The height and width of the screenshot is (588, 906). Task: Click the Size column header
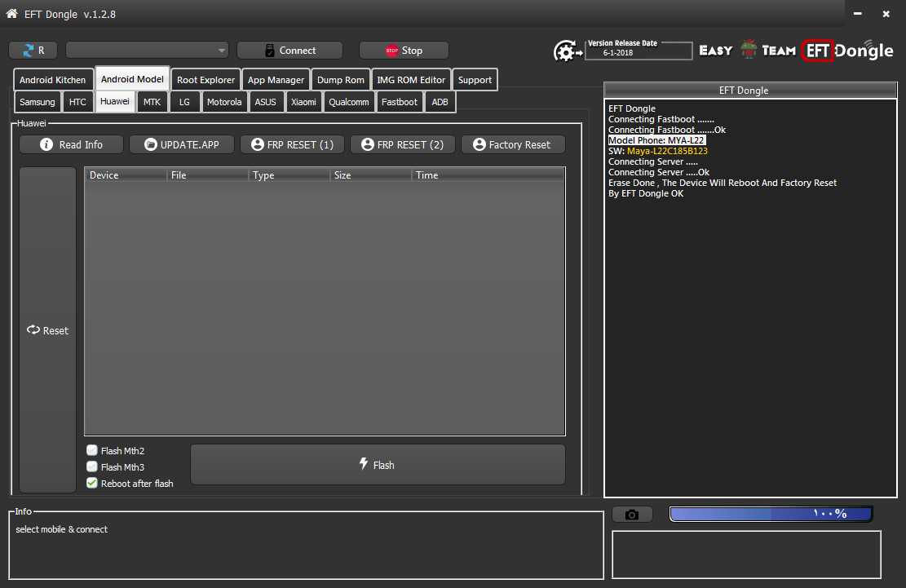click(x=370, y=175)
